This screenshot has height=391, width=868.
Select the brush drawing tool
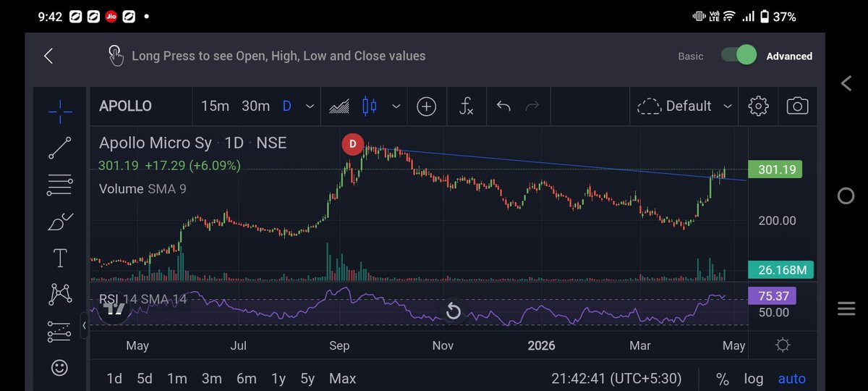pyautogui.click(x=59, y=221)
